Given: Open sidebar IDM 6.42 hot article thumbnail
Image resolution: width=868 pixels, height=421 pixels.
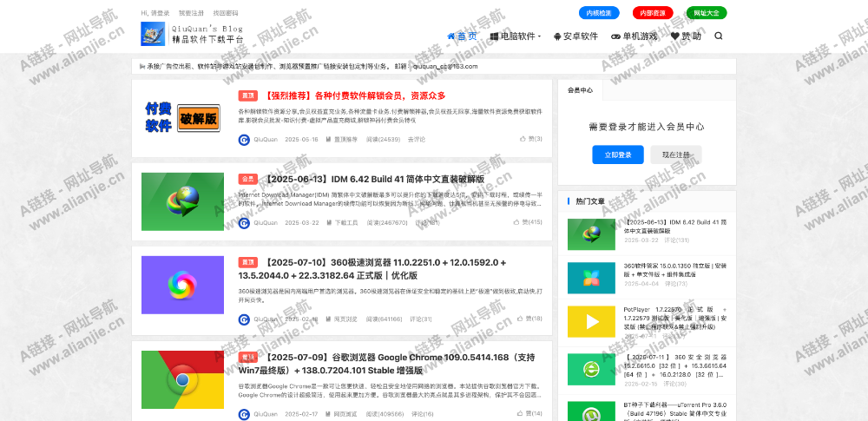Looking at the screenshot, I should [591, 234].
